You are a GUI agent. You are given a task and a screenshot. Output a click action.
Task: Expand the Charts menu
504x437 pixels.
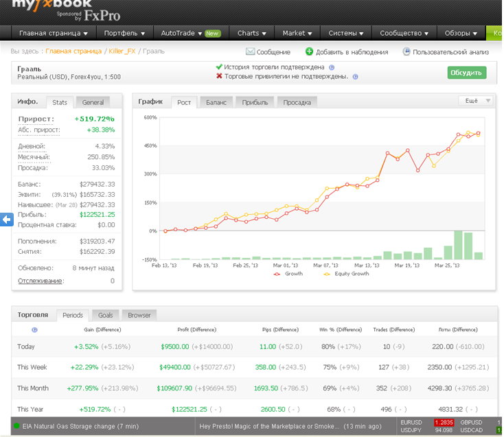(252, 34)
